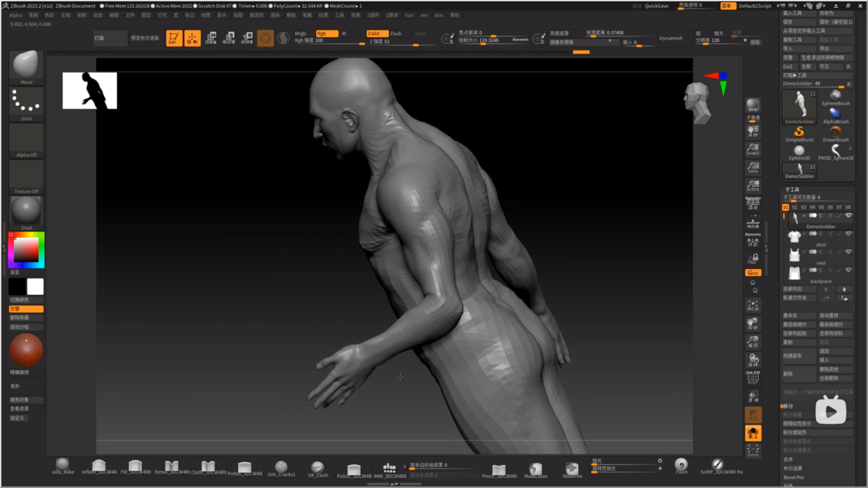Open the 帮助 help menu
This screenshot has width=868, height=488.
[x=454, y=15]
